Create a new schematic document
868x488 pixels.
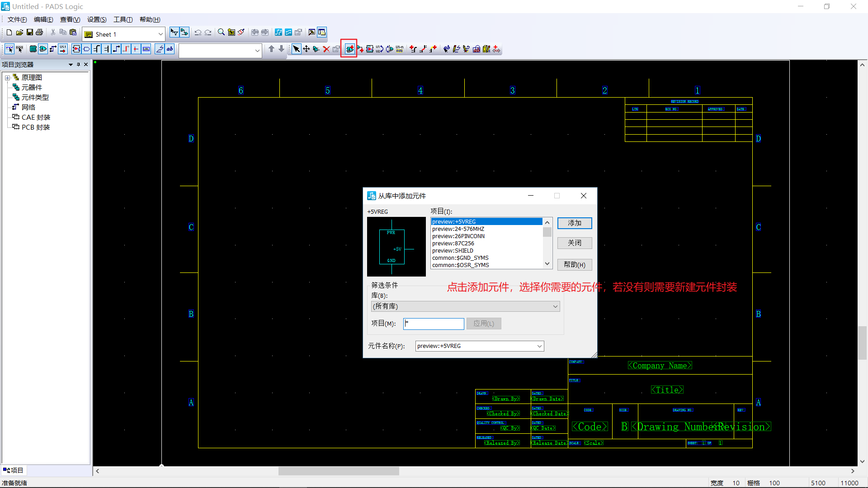9,32
